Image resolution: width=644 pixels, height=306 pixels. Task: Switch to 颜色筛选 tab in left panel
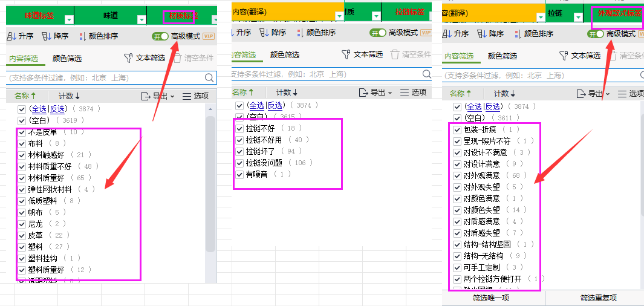click(67, 59)
